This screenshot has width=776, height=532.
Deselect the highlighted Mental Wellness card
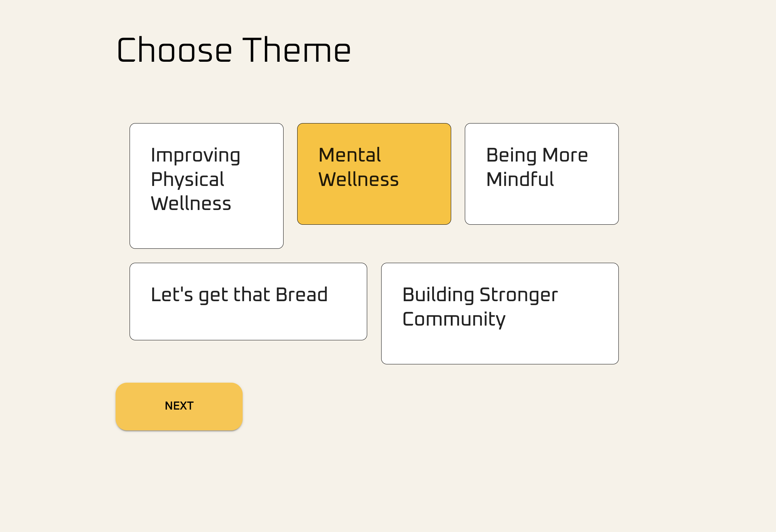click(x=374, y=174)
